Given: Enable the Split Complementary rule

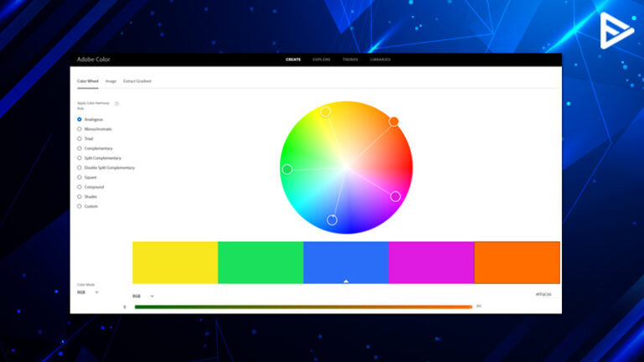Looking at the screenshot, I should 80,158.
